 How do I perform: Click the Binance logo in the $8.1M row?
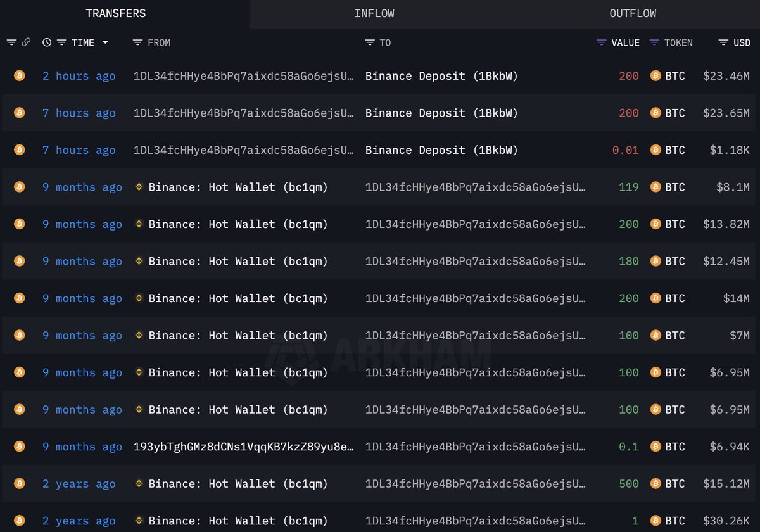pos(139,187)
